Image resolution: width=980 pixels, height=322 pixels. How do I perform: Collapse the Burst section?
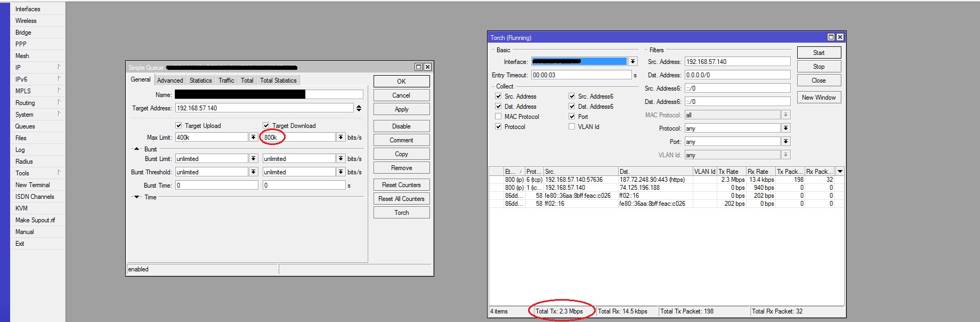(x=137, y=149)
